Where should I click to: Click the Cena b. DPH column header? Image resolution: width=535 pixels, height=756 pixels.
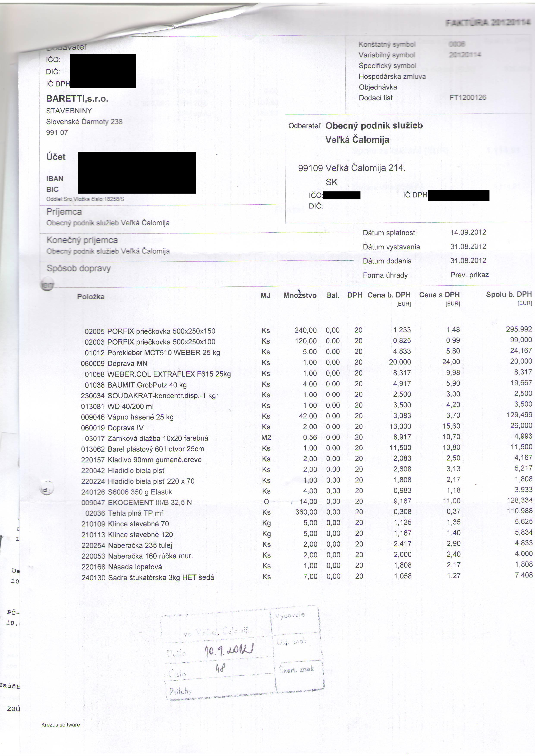[389, 295]
